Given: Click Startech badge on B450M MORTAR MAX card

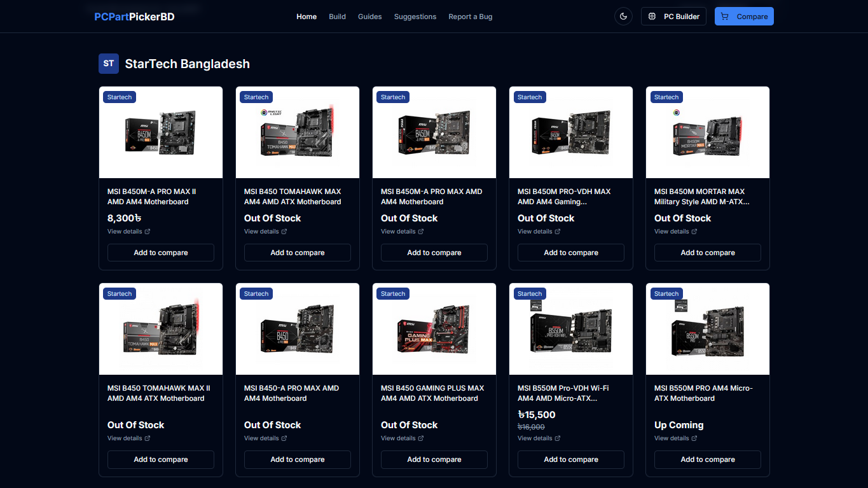Looking at the screenshot, I should [666, 97].
